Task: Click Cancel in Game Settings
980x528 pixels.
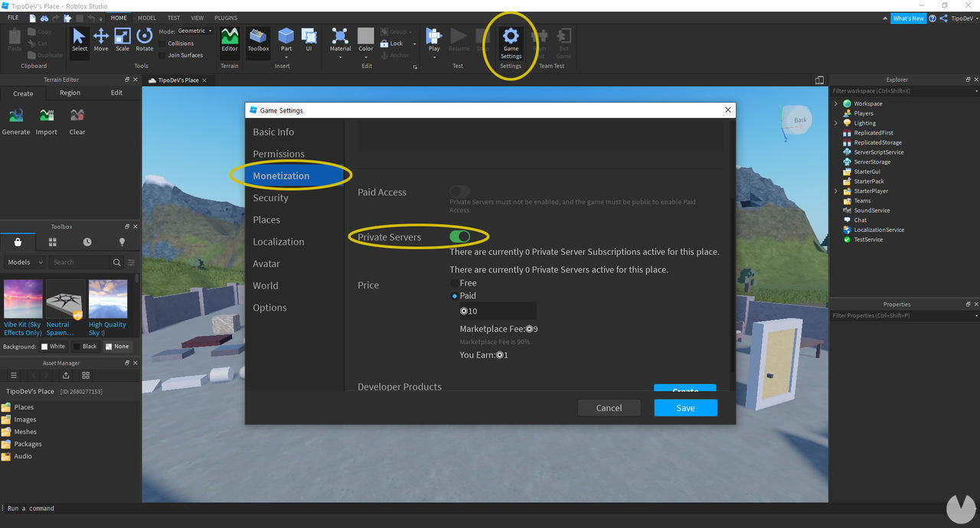Action: click(609, 408)
